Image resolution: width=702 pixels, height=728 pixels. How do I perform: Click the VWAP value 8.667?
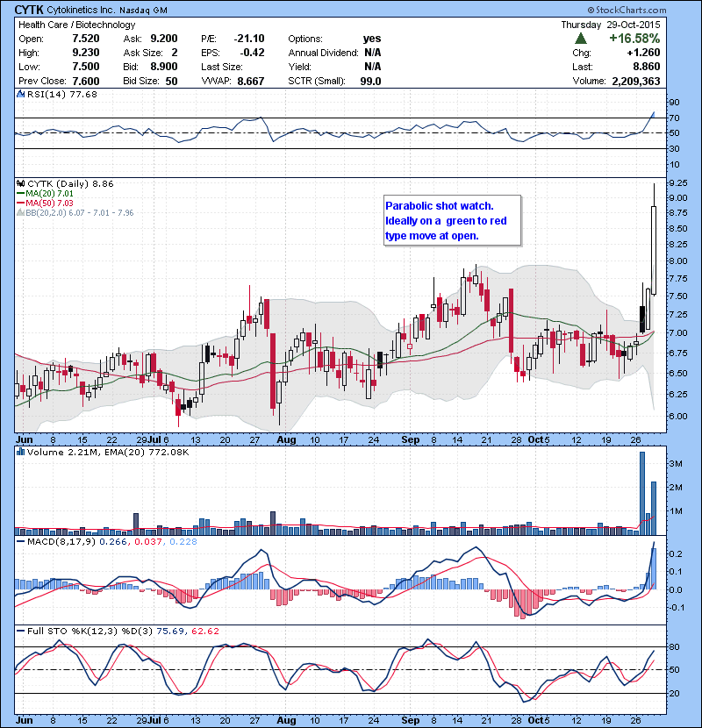click(x=250, y=81)
